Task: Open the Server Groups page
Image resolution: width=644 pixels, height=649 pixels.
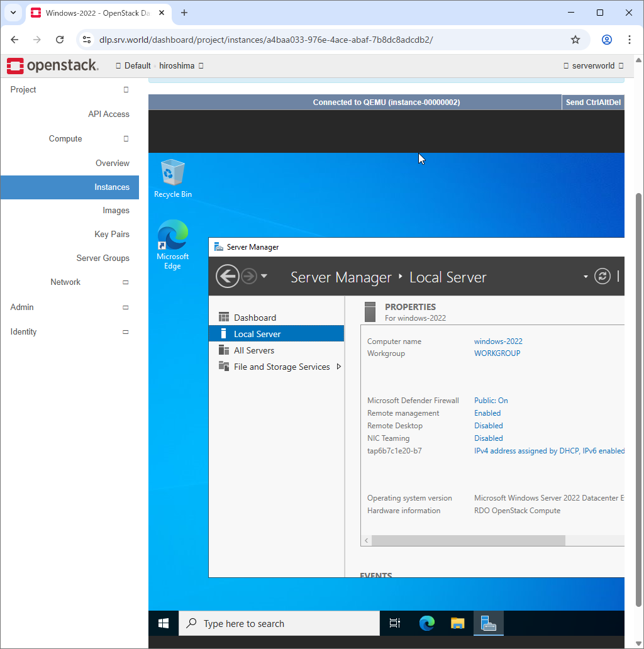Action: [x=103, y=258]
